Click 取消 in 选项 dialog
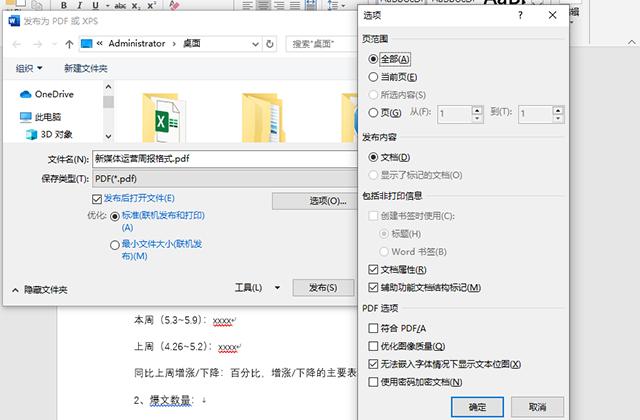 (537, 407)
